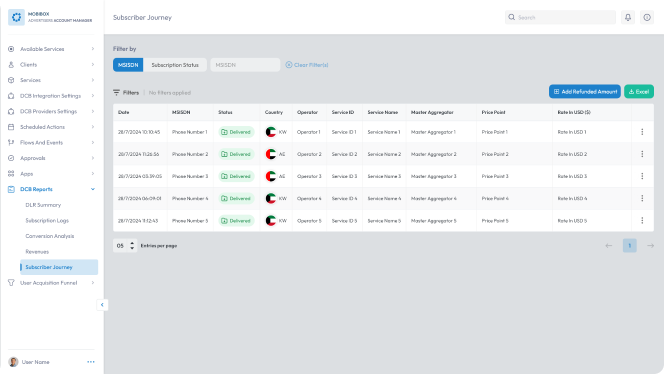Screen dimensions: 664x374
Task: Select Subscription Status filter tab
Action: (x=175, y=65)
